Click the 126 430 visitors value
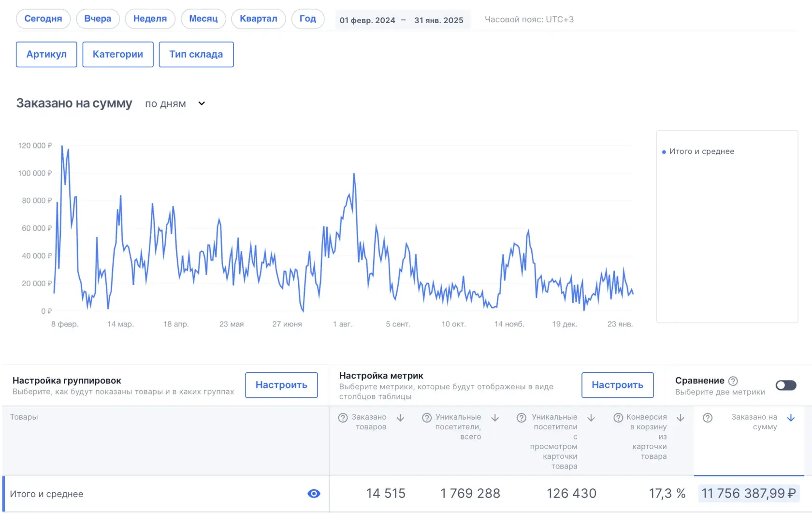Screen dimensions: 812x513 click(x=572, y=494)
